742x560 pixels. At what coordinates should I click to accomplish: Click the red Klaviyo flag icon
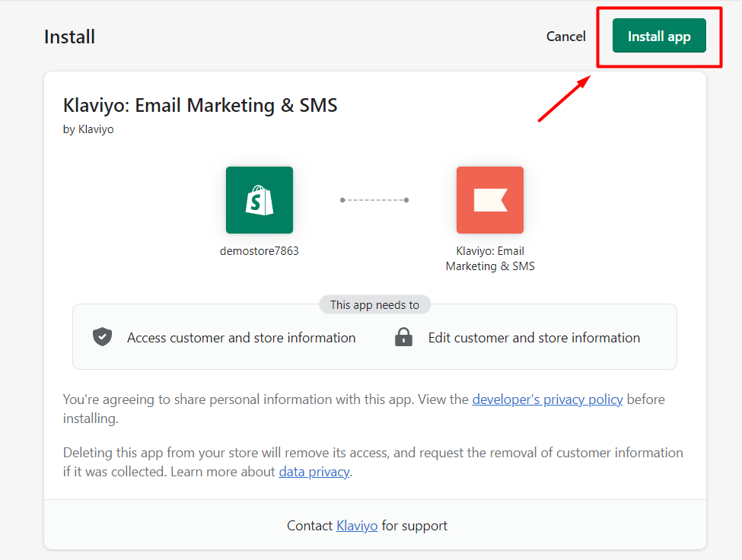pos(489,200)
